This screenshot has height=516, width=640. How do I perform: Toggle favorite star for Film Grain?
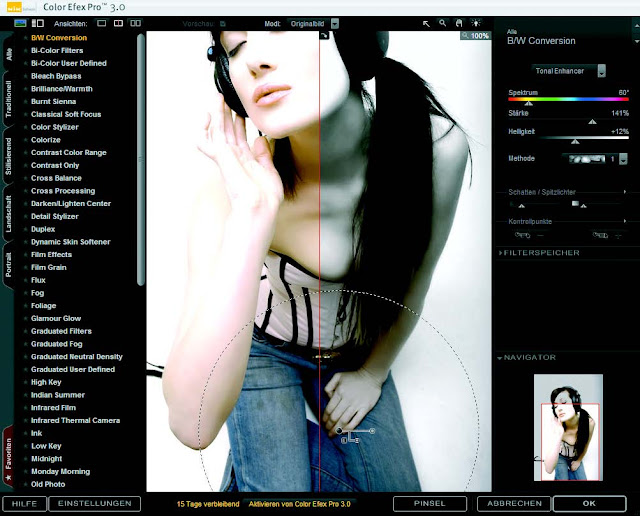pyautogui.click(x=25, y=268)
